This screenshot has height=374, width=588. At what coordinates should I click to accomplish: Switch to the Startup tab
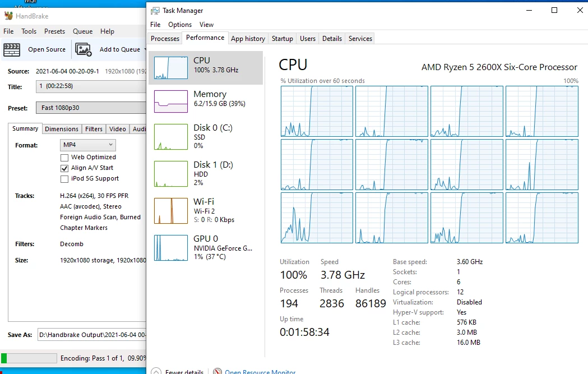[x=283, y=39]
